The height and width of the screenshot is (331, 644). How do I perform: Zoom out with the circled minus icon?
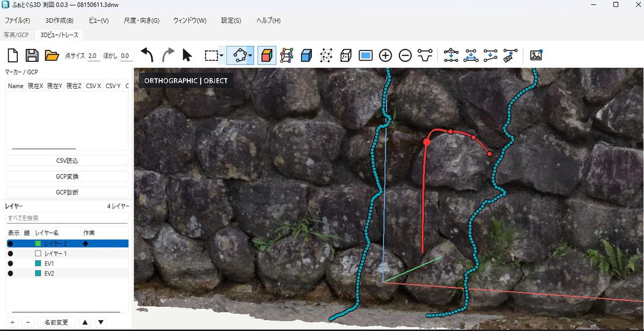point(405,55)
